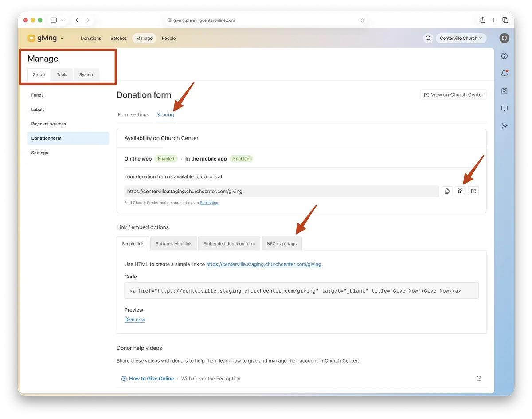
Task: Expand the browser sidebar options chevron
Action: [63, 20]
